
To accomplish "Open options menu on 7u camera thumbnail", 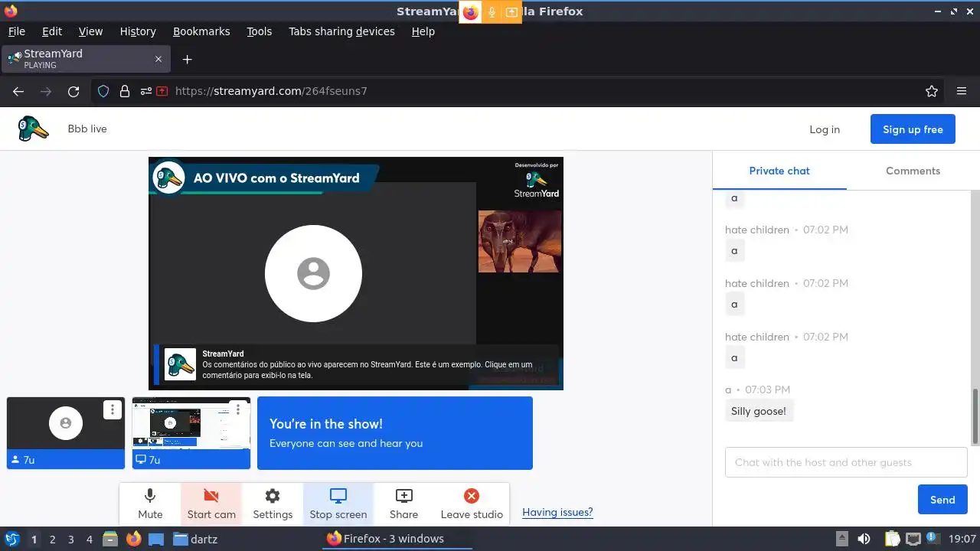I will point(113,409).
